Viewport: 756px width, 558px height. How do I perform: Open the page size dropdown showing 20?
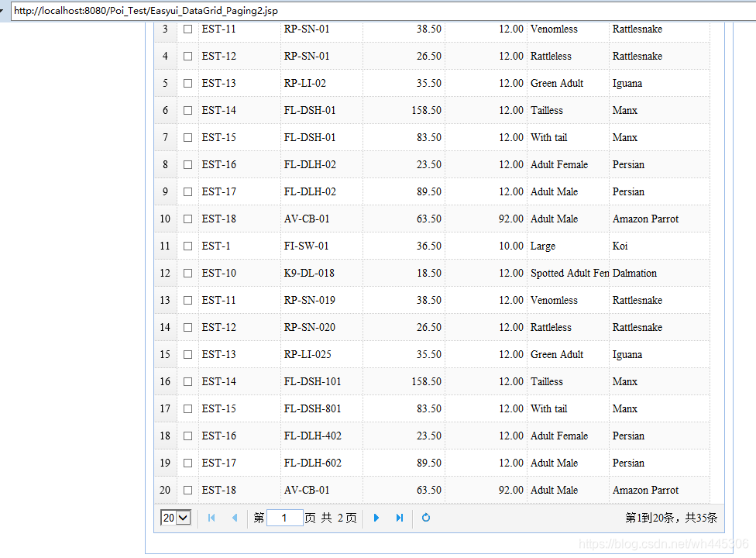pos(176,518)
